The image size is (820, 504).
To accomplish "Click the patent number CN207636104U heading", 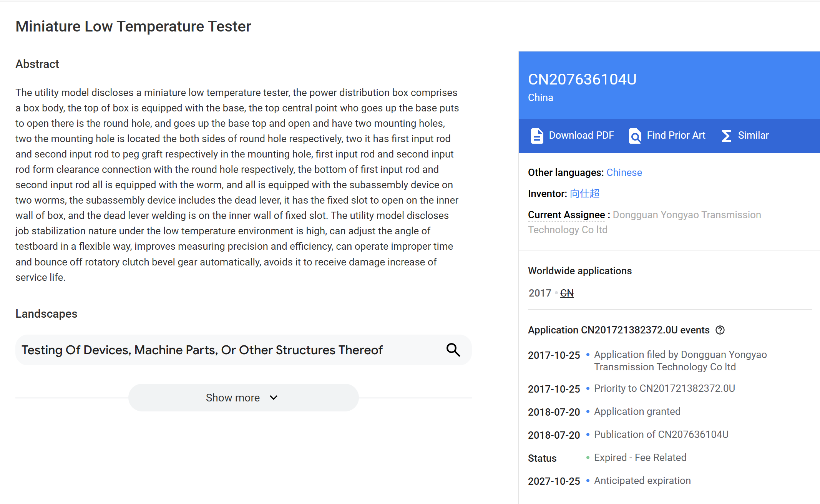I will coord(582,80).
